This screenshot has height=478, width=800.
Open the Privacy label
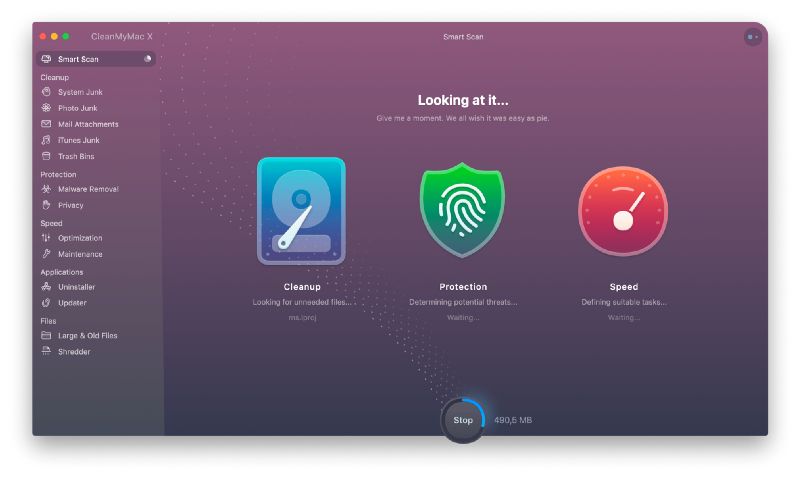pos(70,205)
